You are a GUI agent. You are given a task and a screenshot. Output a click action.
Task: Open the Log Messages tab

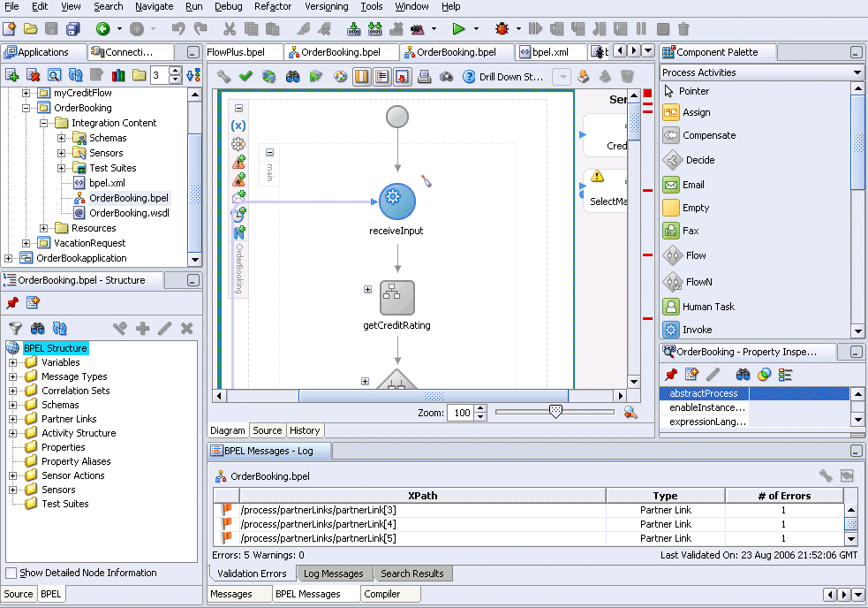pyautogui.click(x=333, y=574)
